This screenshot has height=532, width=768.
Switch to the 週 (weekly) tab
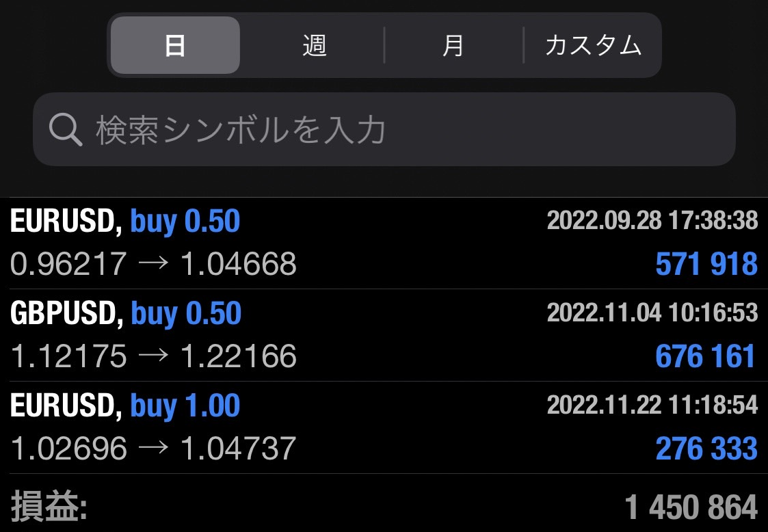pos(313,45)
